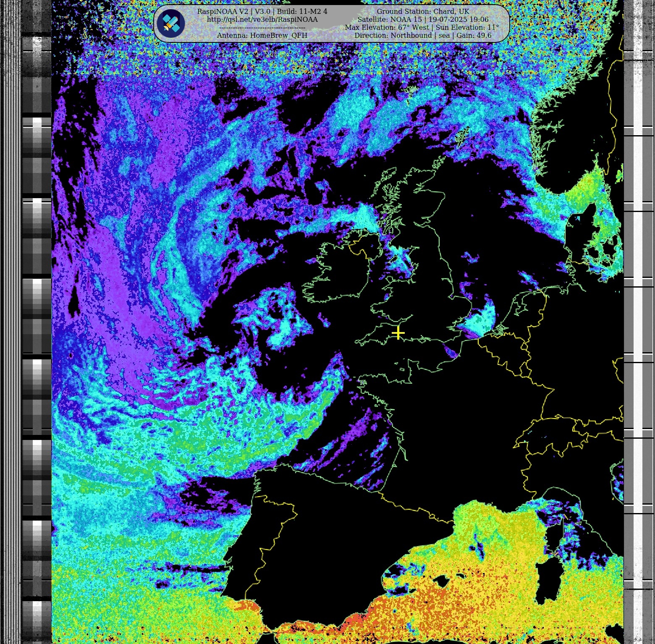Select the '19-07-2025 19:06' timestamp text

[x=458, y=20]
